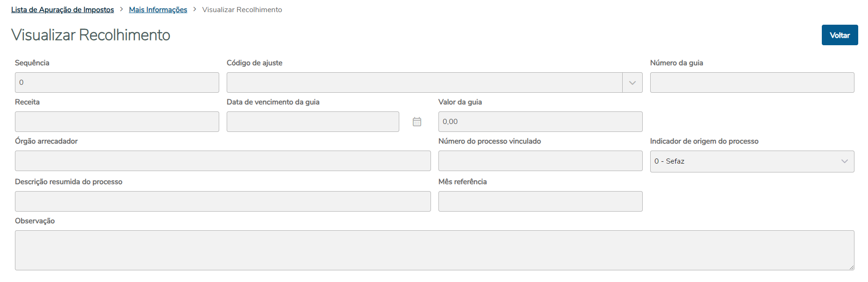Click the Órgão arrecadador field
Image resolution: width=868 pixels, height=282 pixels.
[222, 161]
